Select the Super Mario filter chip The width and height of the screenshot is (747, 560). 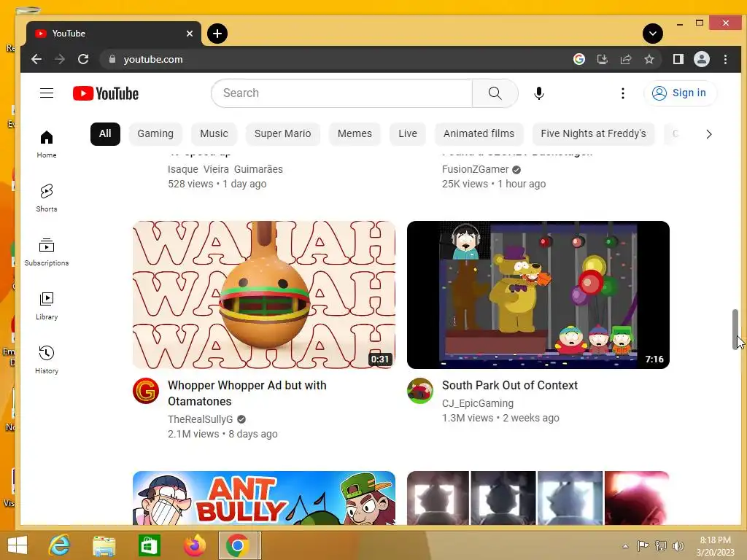(282, 134)
